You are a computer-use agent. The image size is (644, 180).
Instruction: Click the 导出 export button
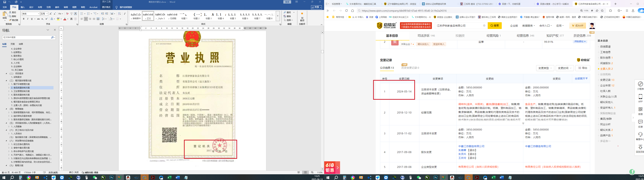(583, 68)
